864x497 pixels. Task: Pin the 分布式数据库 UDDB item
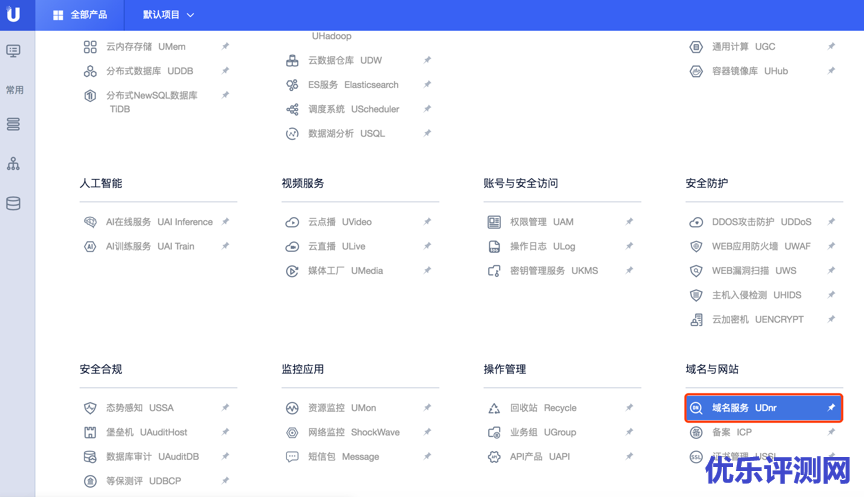[225, 71]
